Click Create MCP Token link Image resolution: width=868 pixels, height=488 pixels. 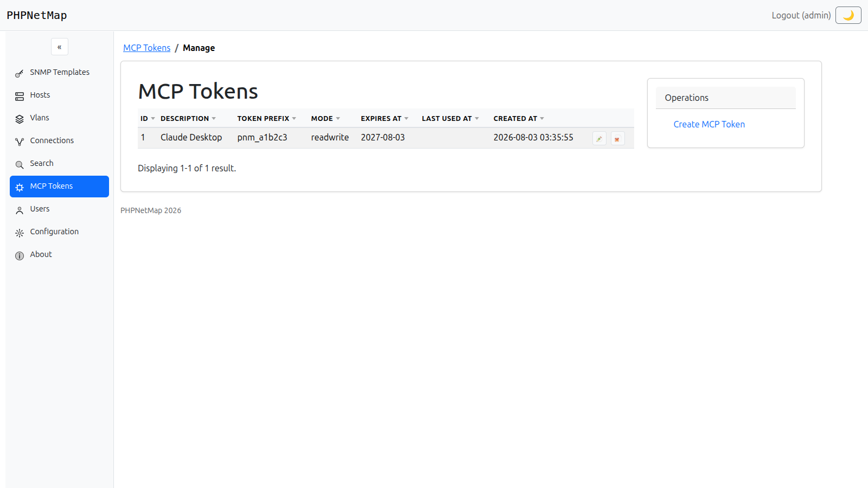tap(709, 124)
